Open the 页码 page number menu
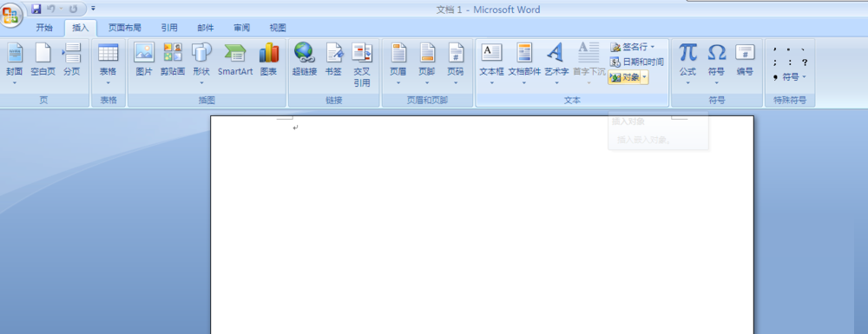This screenshot has width=868, height=334. [456, 64]
